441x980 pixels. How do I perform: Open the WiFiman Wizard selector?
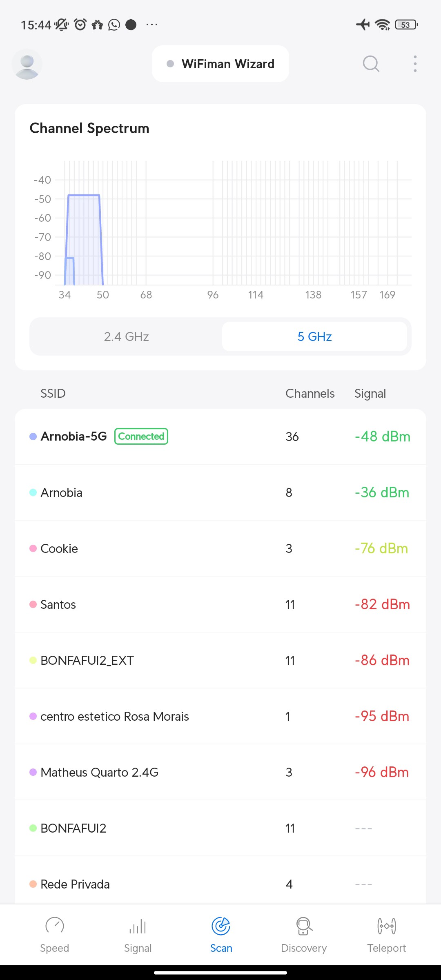(220, 64)
